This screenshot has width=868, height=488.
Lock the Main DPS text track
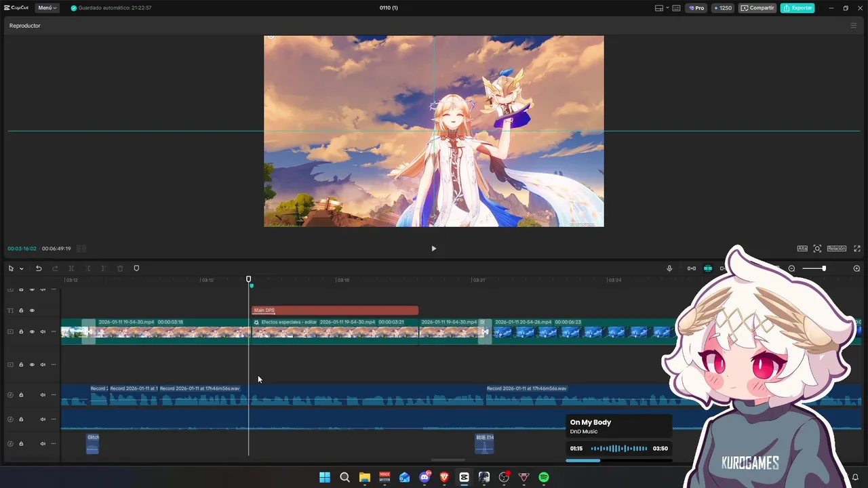tap(21, 310)
